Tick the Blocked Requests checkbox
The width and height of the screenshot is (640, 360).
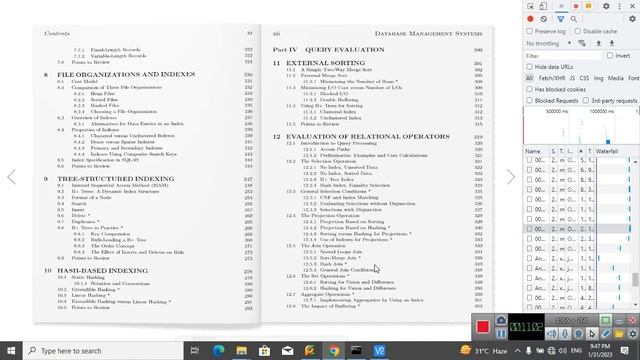tap(529, 100)
